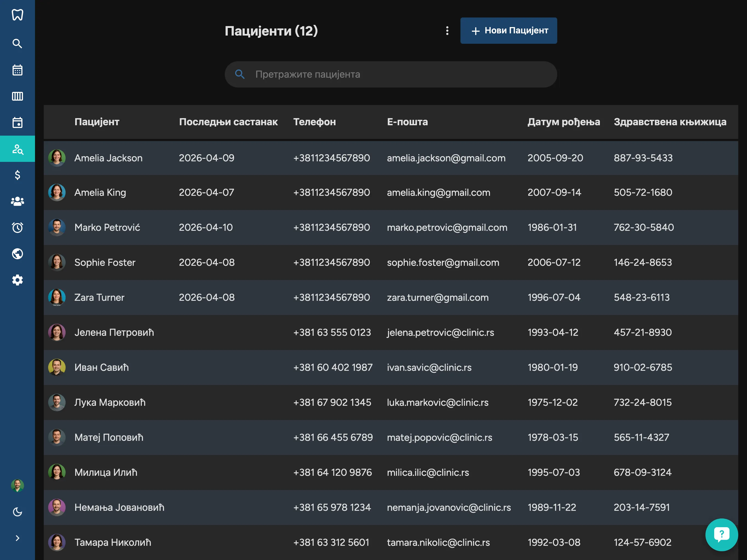Expand the sidebar with chevron arrow

point(17,538)
